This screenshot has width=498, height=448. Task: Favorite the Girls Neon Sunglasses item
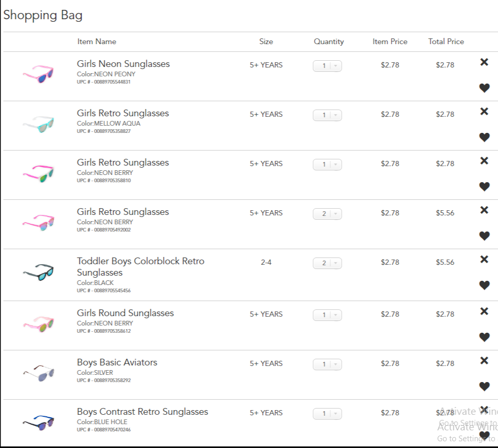(484, 88)
